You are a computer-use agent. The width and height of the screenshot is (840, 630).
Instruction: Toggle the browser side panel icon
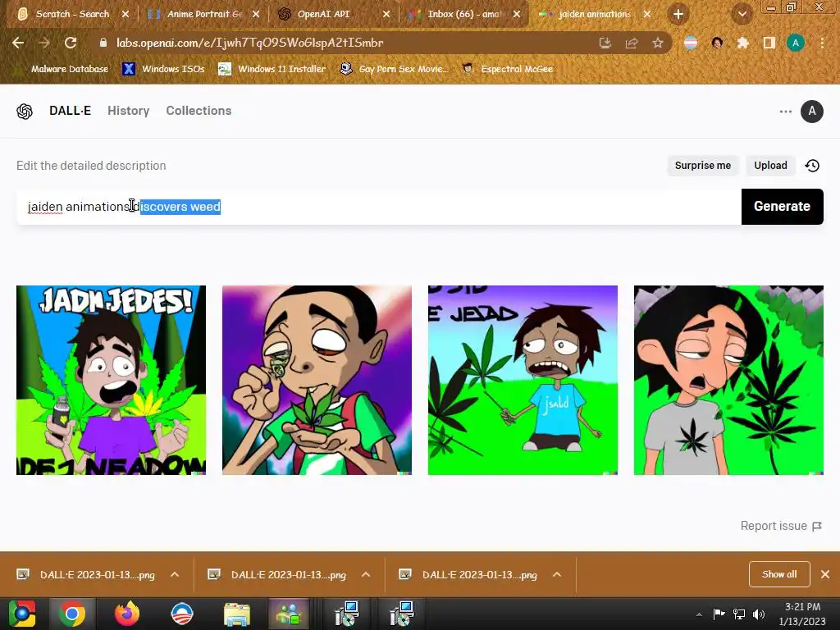coord(769,43)
